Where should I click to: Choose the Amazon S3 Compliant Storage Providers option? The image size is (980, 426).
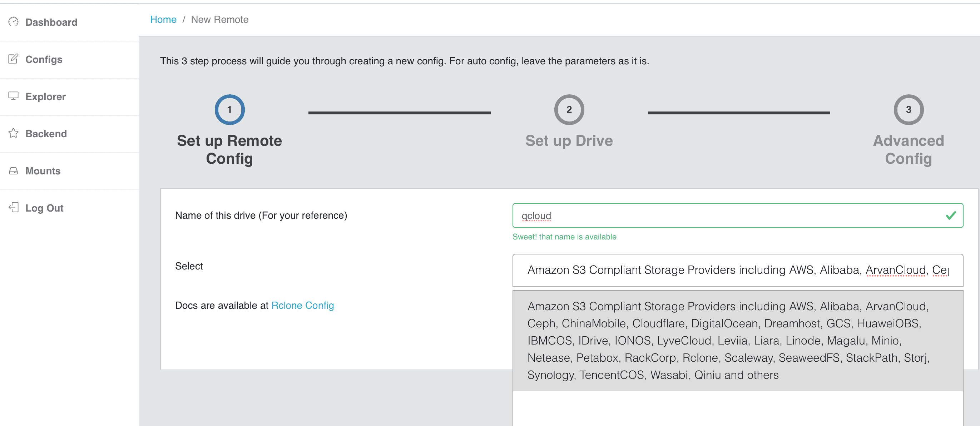(x=737, y=341)
